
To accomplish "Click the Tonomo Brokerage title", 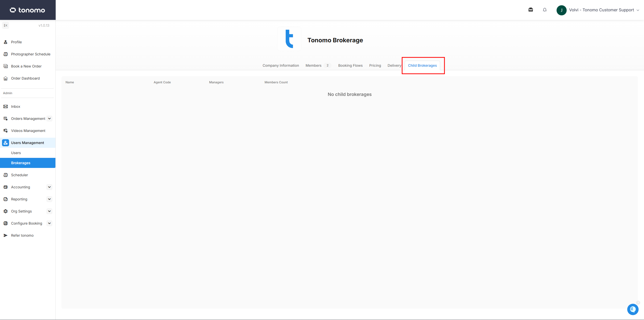I will 335,40.
